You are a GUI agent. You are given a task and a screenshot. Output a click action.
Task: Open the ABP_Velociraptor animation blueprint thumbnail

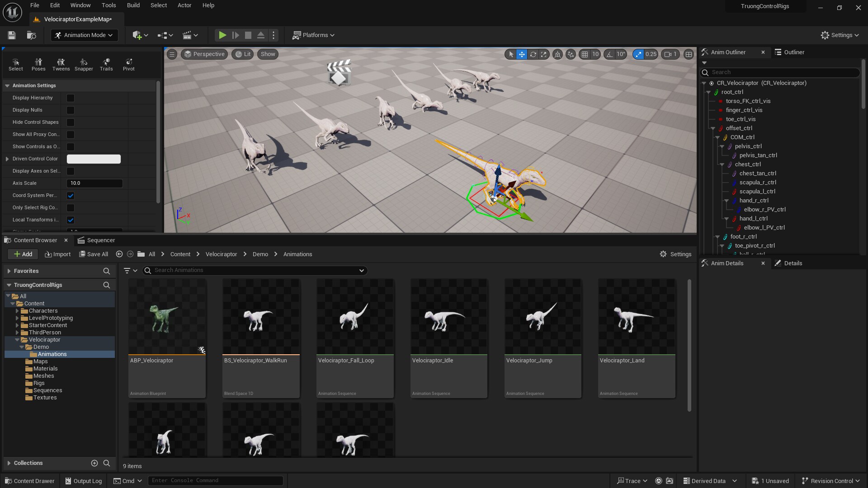(167, 319)
